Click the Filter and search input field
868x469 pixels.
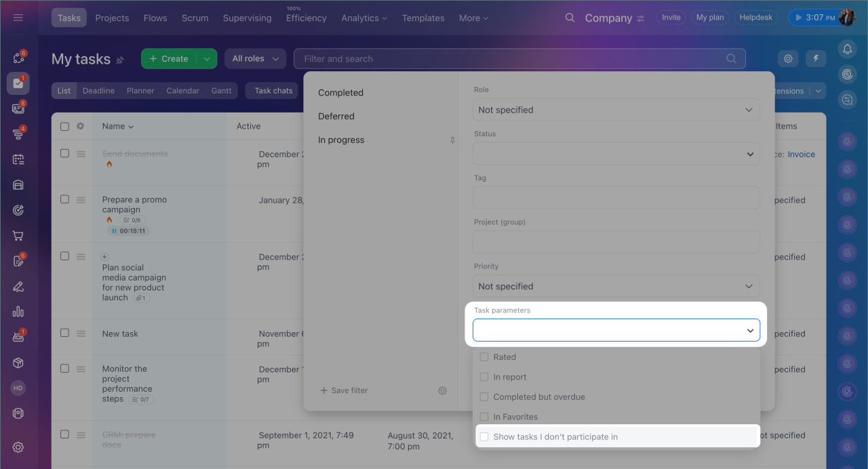[509, 59]
